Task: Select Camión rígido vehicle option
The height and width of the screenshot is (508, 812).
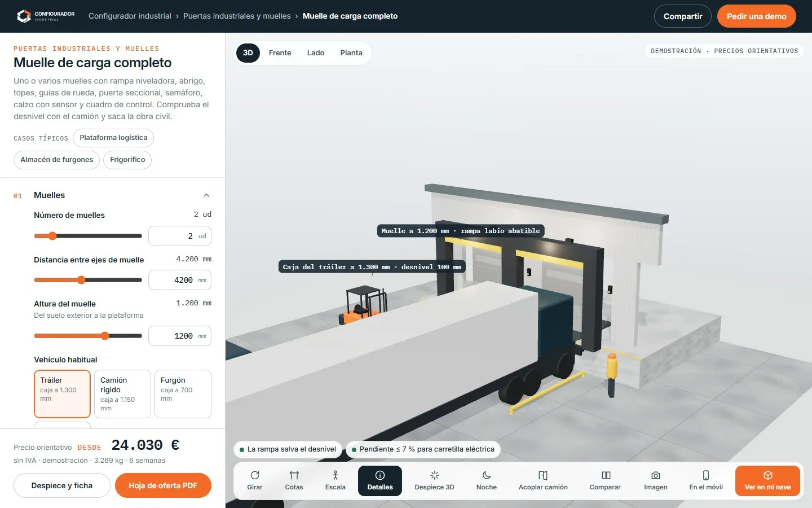Action: [122, 394]
